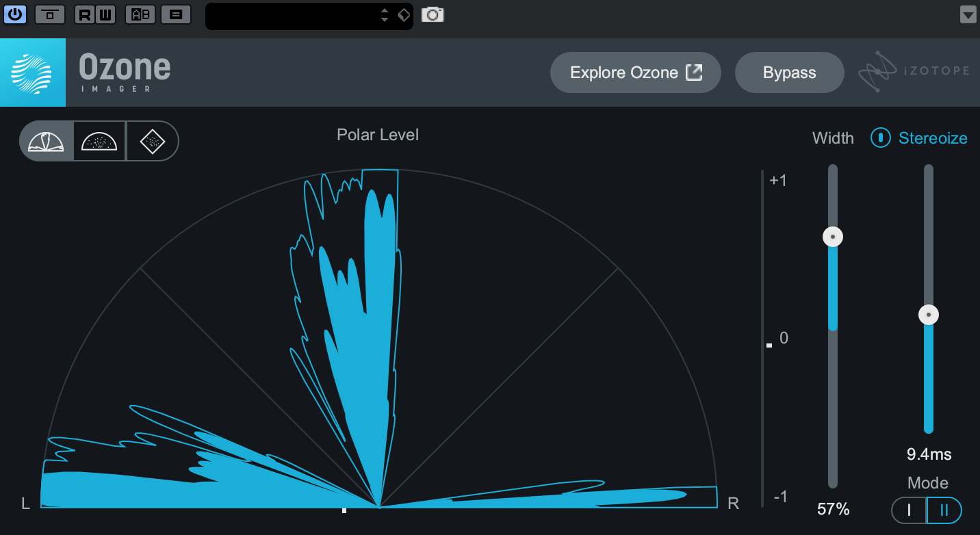Viewport: 980px width, 535px height.
Task: Click the iZotope logo
Action: (x=914, y=72)
